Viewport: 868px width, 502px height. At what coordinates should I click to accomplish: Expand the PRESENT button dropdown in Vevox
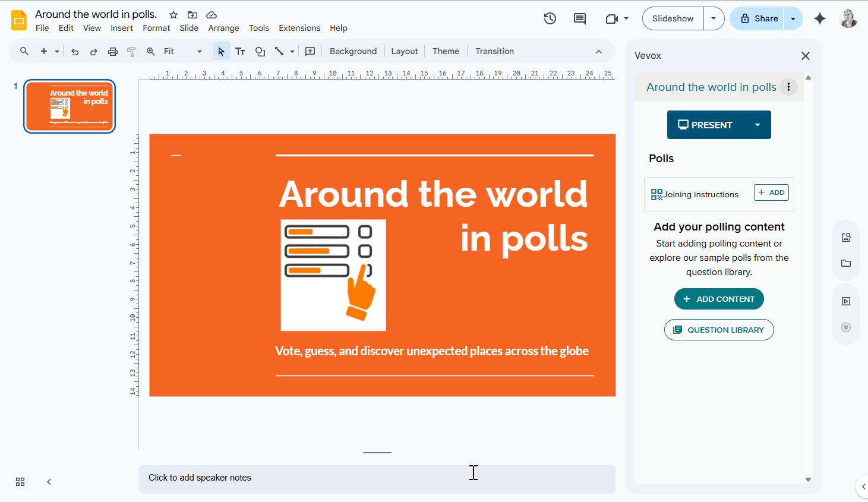(757, 125)
